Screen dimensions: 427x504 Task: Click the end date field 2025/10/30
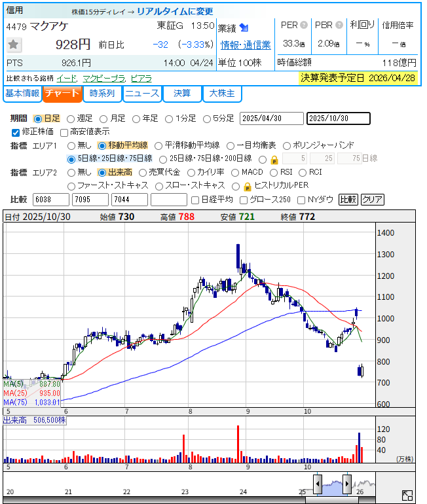tap(338, 118)
